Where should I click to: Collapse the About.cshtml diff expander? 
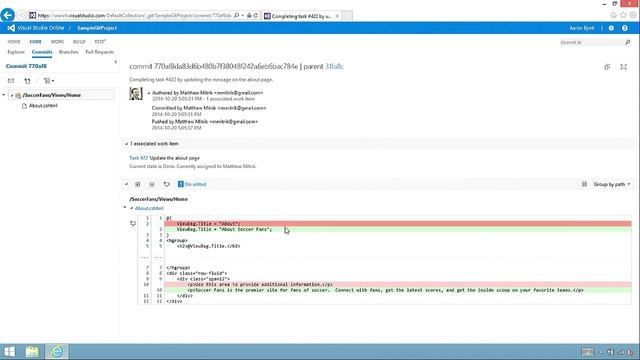click(x=131, y=209)
